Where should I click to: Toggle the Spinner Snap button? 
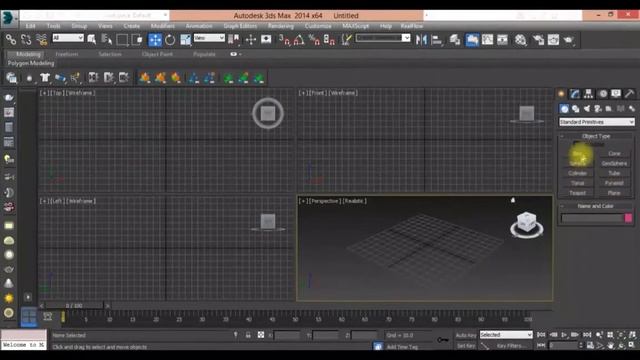329,40
